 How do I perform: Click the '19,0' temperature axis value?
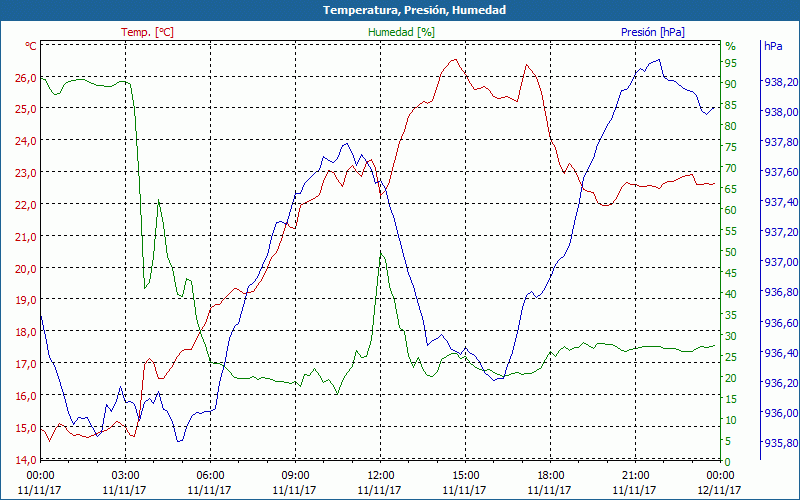pos(27,300)
